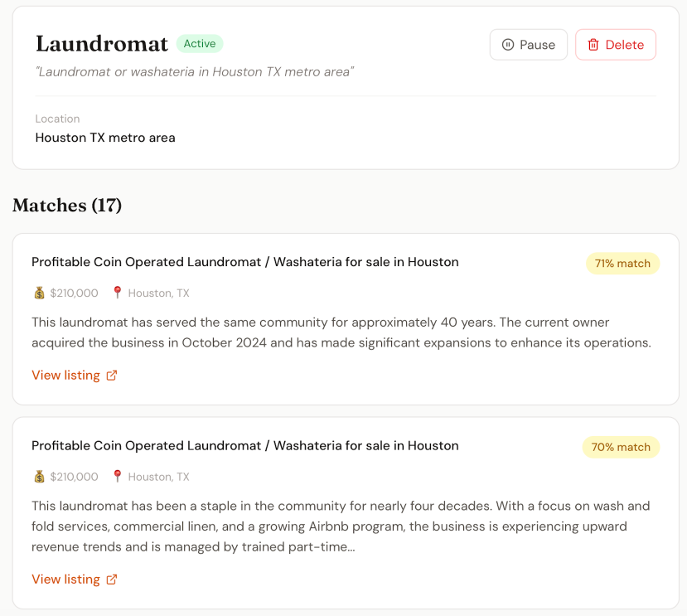Click external link icon in first listing

tap(112, 376)
